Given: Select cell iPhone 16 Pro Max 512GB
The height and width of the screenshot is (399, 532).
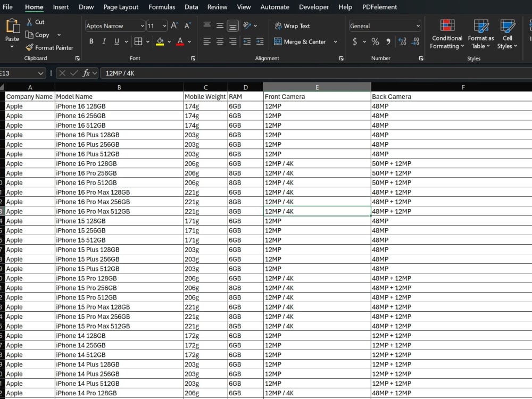Looking at the screenshot, I should [x=119, y=211].
